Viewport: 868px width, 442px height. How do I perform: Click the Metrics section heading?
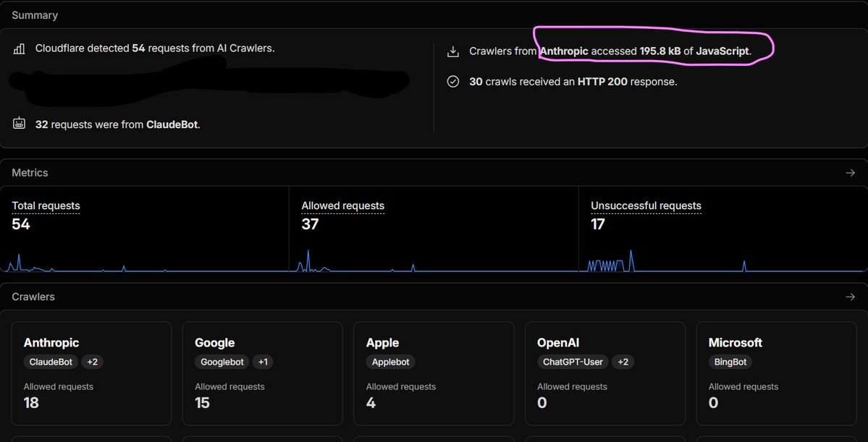coord(30,173)
